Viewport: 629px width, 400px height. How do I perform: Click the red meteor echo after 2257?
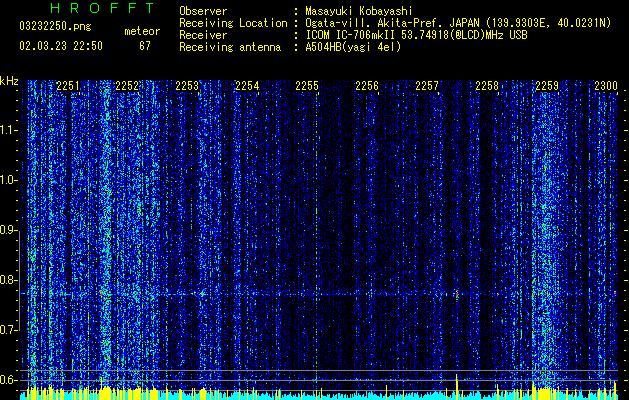tap(457, 294)
